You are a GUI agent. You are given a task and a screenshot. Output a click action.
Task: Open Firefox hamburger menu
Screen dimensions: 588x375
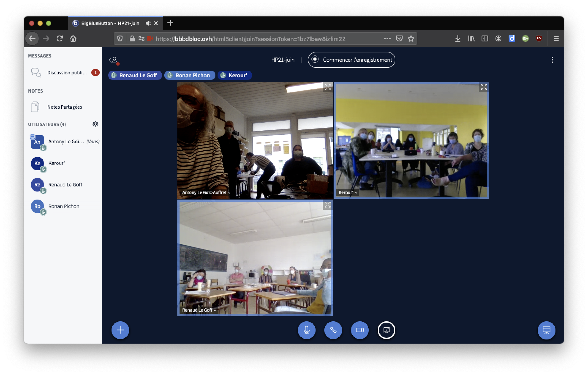tap(556, 38)
